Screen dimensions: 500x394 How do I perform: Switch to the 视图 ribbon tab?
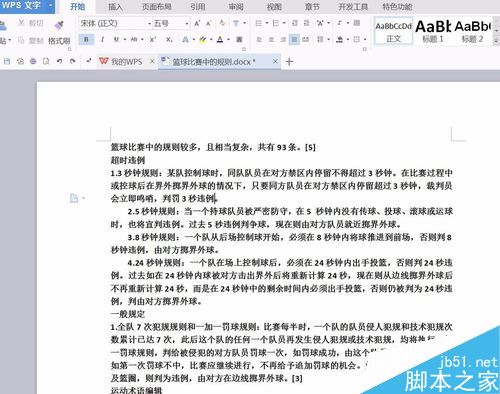(274, 7)
